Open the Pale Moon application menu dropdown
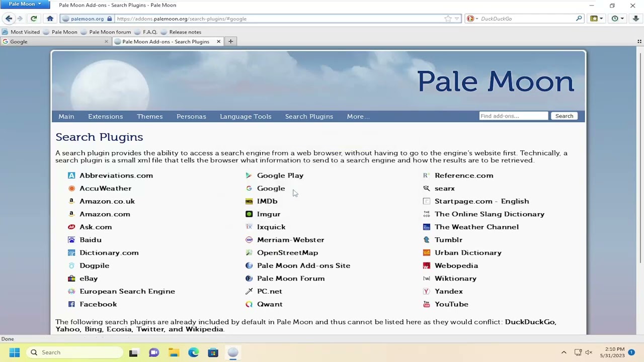The height and width of the screenshot is (362, 644). pos(25,5)
